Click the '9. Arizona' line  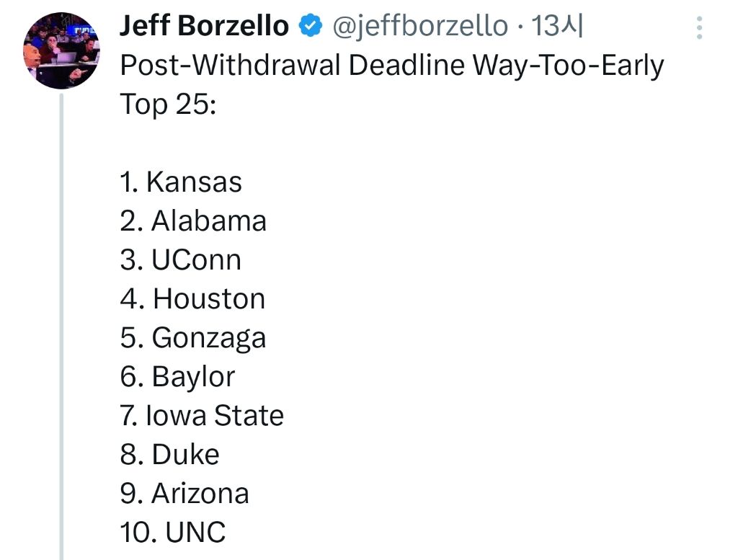click(x=184, y=494)
